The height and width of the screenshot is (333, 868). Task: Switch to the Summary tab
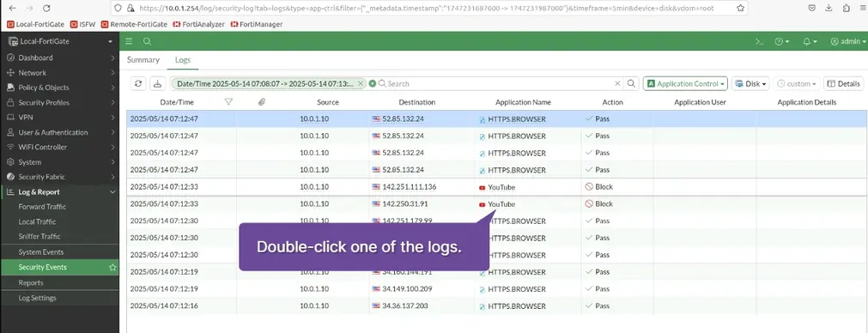point(143,60)
